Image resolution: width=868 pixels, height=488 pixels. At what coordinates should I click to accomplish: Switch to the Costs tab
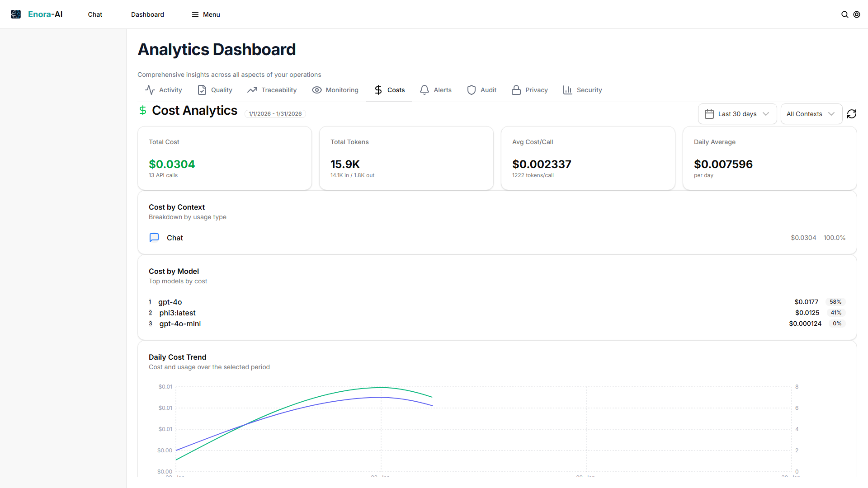[x=389, y=90]
